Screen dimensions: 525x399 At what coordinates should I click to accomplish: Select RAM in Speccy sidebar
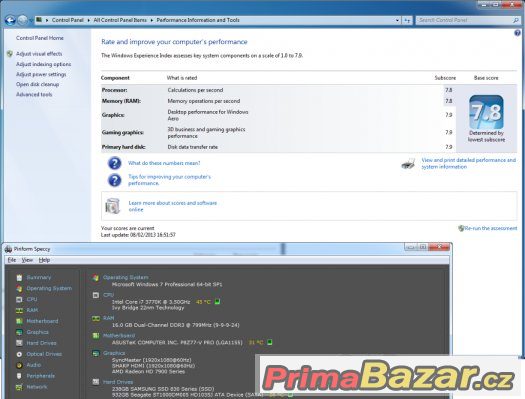32,310
